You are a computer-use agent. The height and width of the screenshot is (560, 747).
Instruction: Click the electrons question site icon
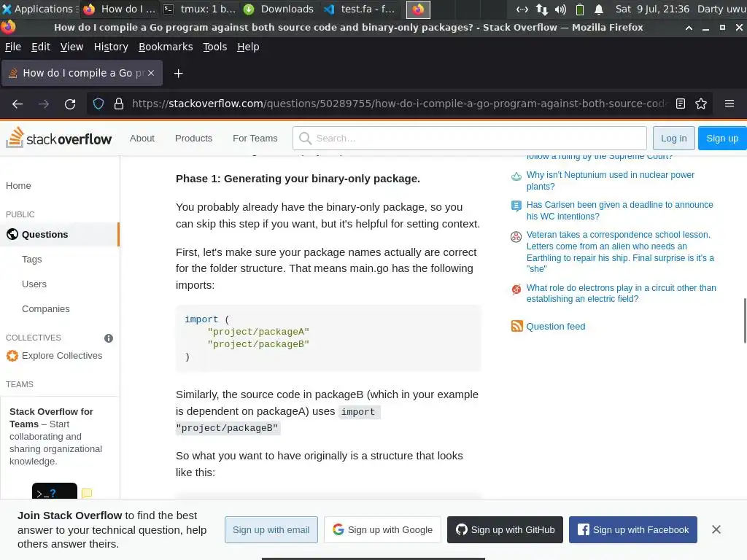click(x=516, y=289)
